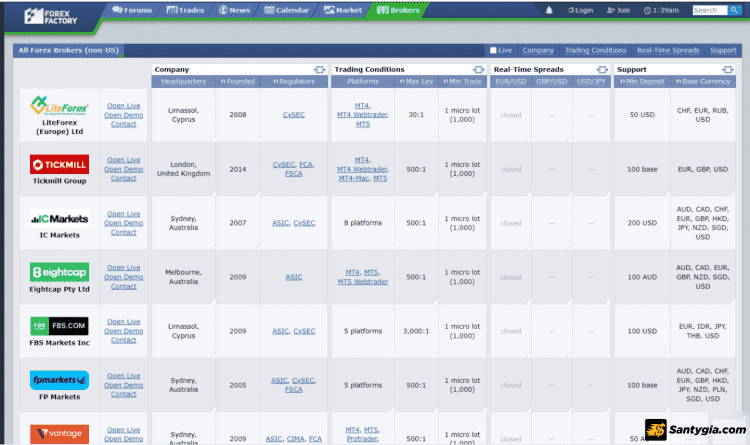Open the Forums tab
This screenshot has width=750, height=445.
pyautogui.click(x=132, y=10)
